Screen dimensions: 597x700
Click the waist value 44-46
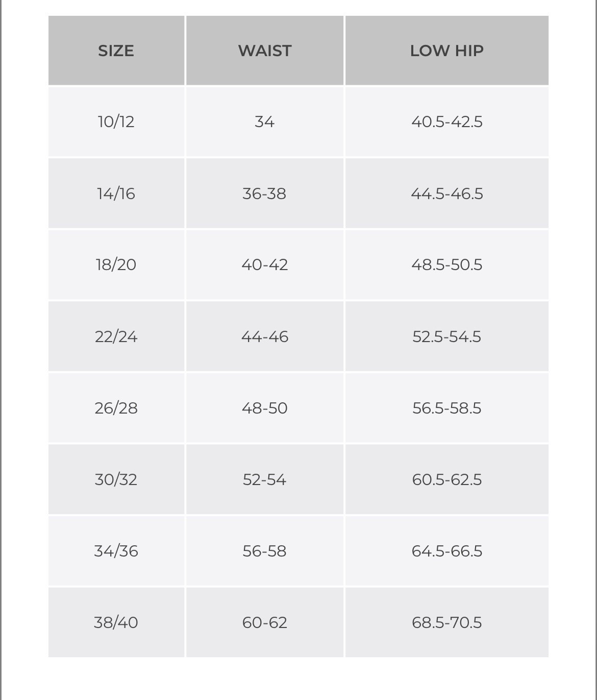click(x=265, y=336)
